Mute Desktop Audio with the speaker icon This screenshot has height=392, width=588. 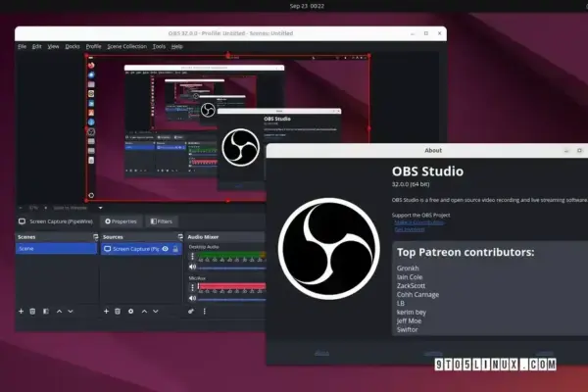192,267
